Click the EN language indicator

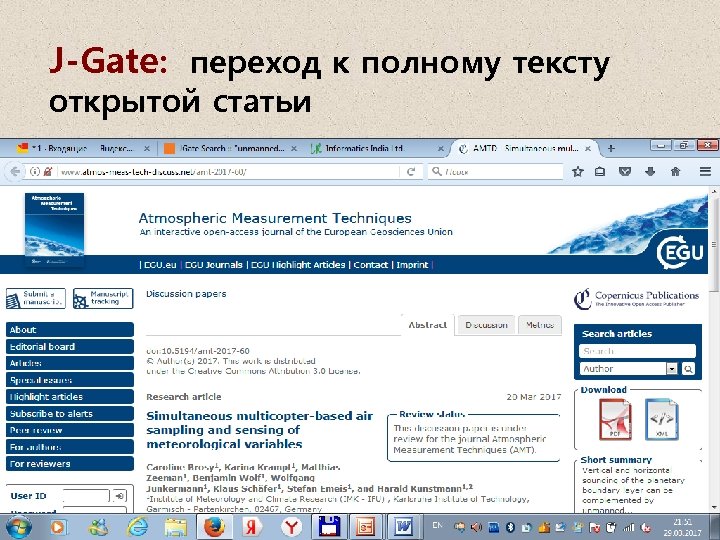click(438, 525)
